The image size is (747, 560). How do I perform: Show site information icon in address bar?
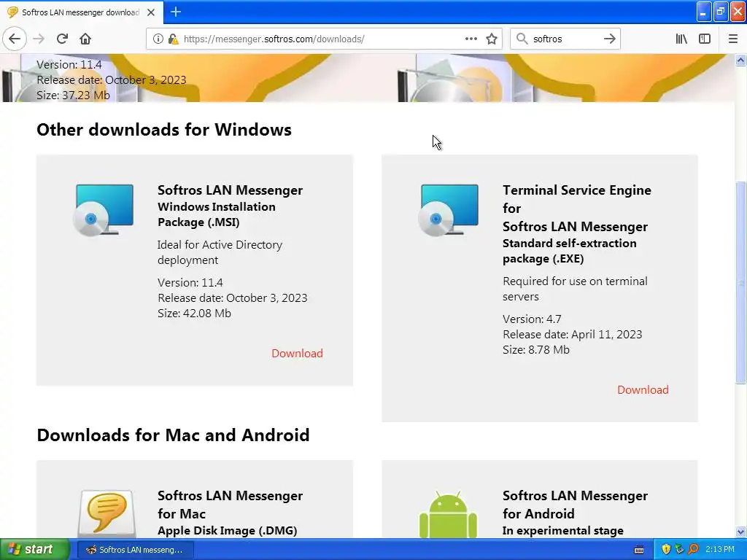(x=158, y=39)
